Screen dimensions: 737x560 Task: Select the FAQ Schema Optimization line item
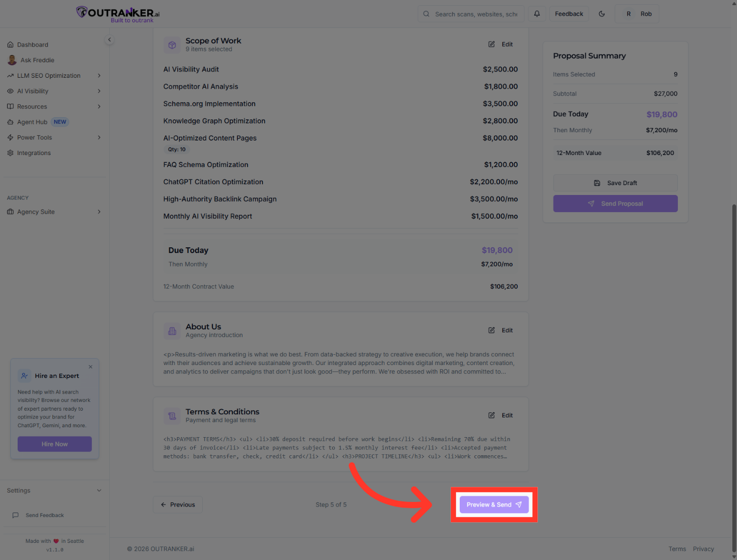click(x=341, y=165)
